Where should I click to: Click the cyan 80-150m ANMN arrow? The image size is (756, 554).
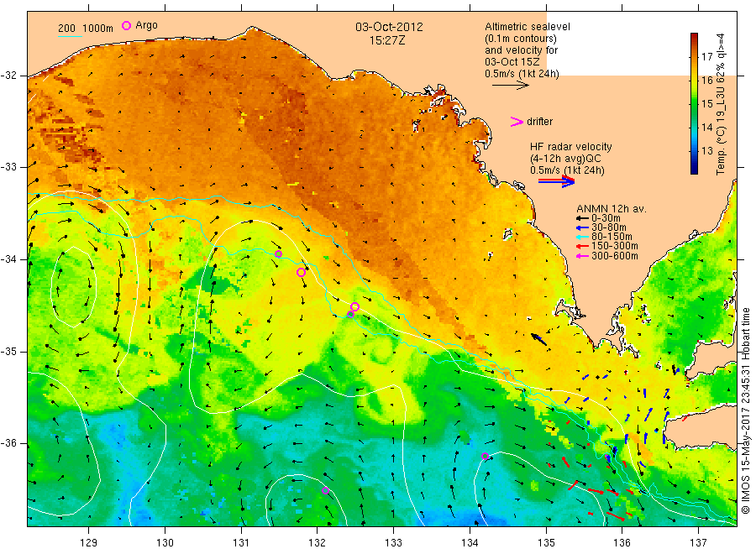pos(582,237)
